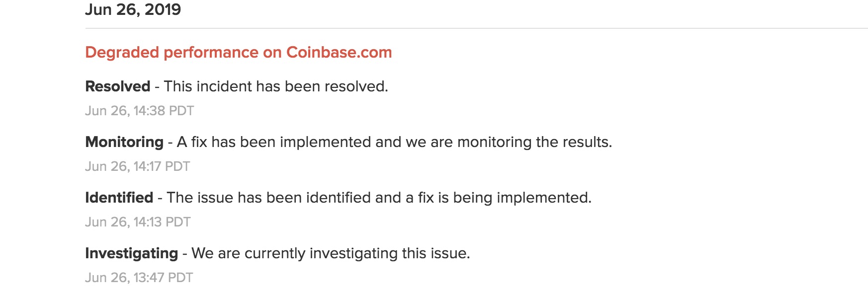Screen dimensions: 868x296
Task: Click the phrase 'fix is being implemented'
Action: [504, 198]
